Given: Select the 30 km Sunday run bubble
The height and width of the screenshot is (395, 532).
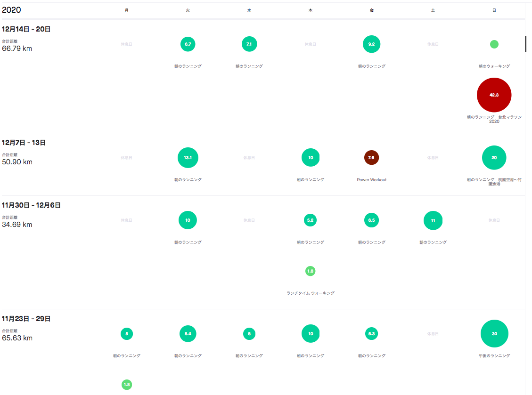Looking at the screenshot, I should coord(494,333).
